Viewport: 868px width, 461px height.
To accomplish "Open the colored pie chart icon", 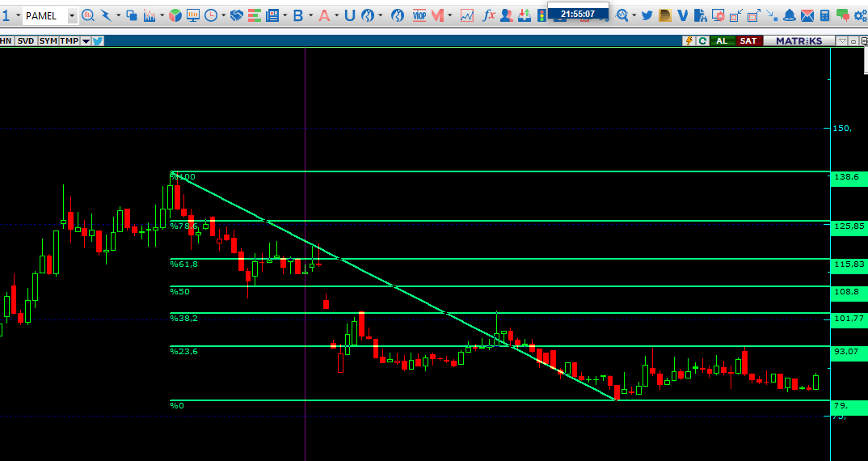I will tap(175, 15).
